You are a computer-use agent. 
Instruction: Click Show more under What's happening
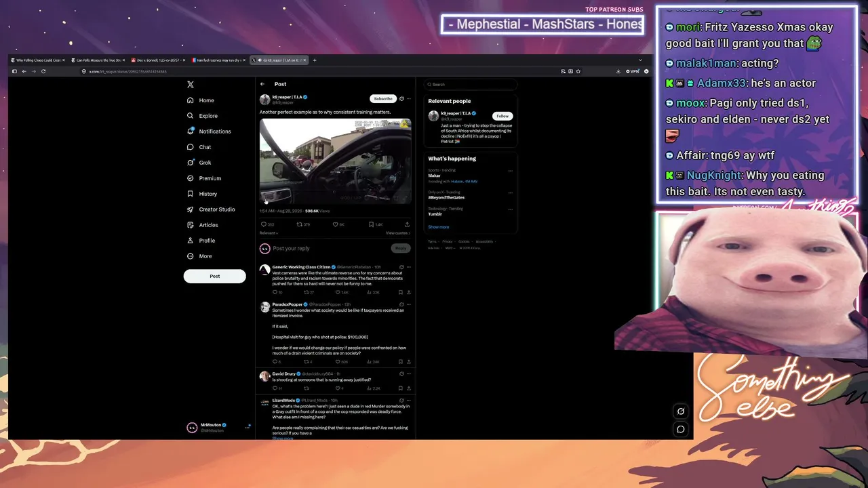(438, 227)
